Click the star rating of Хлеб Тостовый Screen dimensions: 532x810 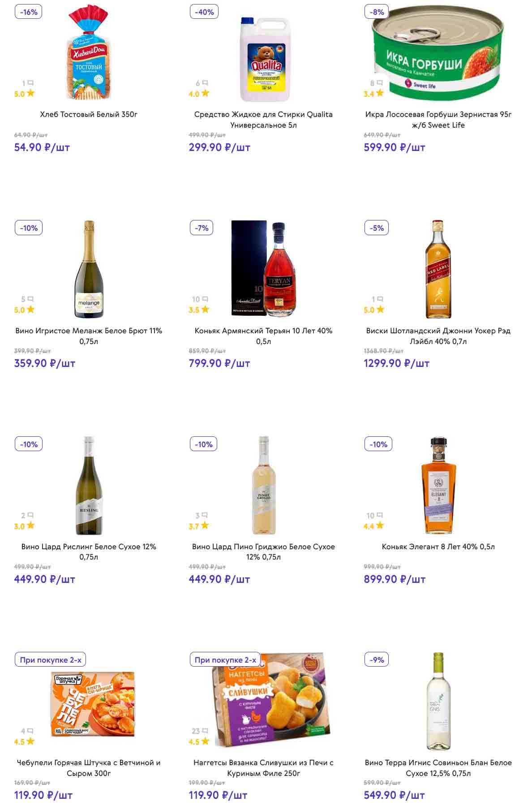point(30,93)
